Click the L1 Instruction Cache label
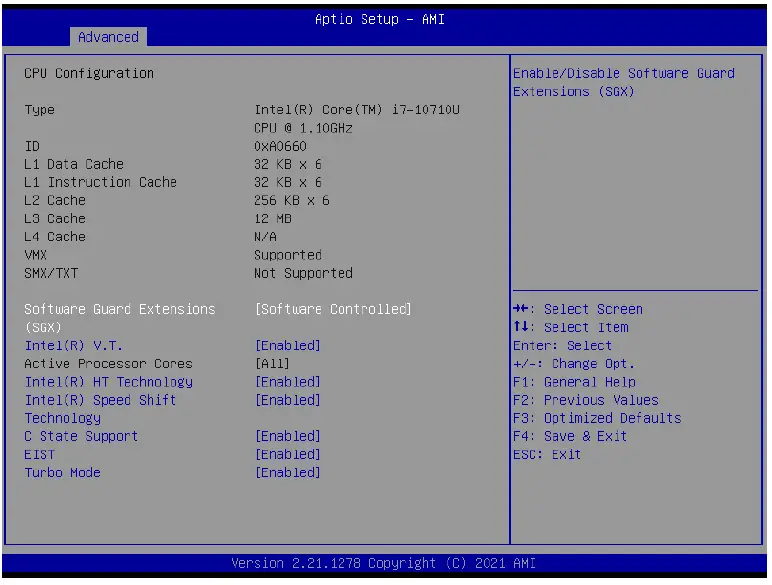 coord(100,182)
